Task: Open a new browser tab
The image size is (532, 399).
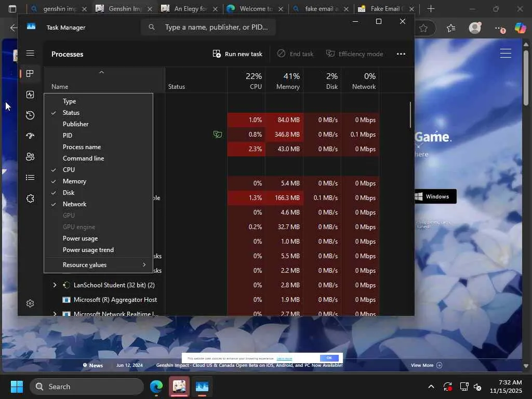Action: coord(431,9)
